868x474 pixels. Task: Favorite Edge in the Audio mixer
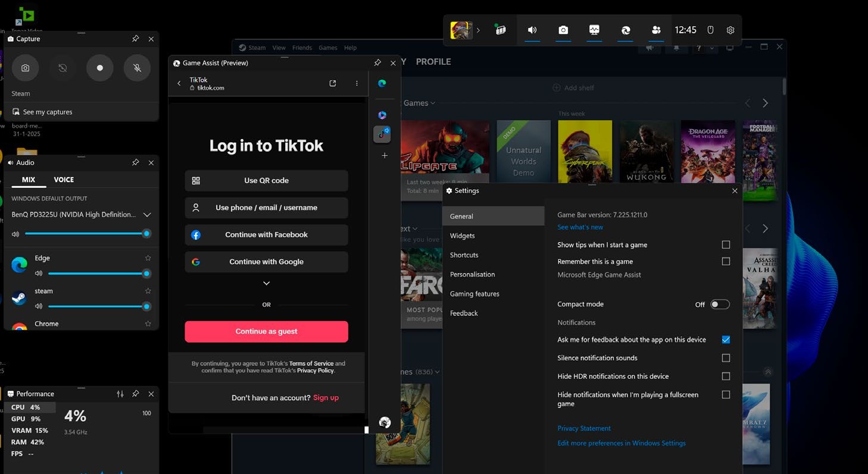pyautogui.click(x=148, y=258)
